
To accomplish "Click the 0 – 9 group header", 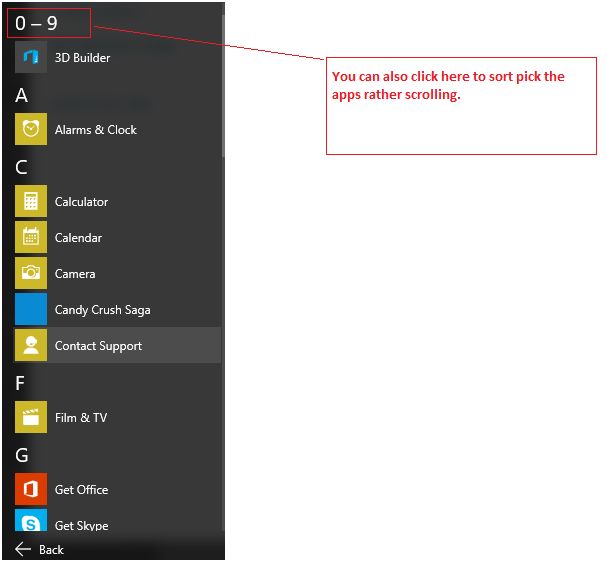I will point(36,23).
